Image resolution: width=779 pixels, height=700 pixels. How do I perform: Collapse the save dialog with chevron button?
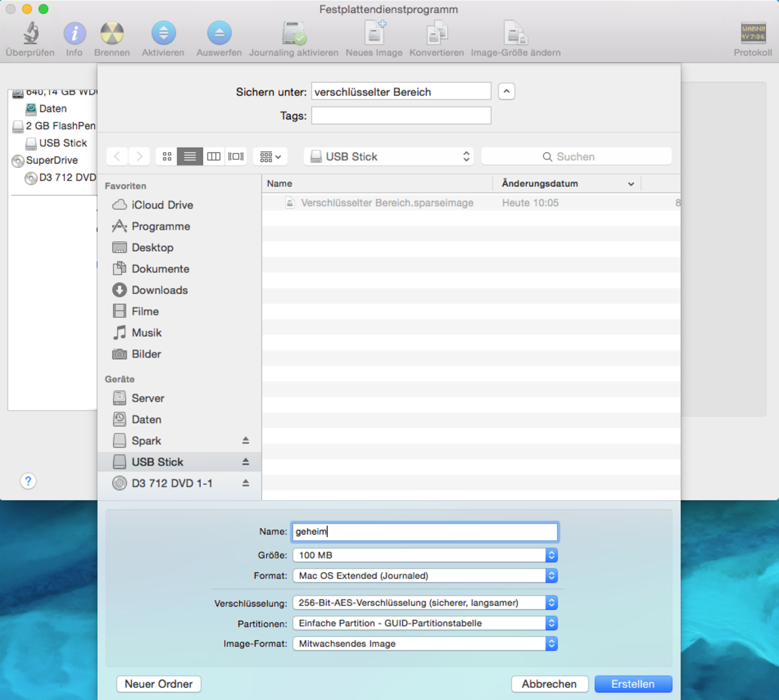(x=506, y=91)
